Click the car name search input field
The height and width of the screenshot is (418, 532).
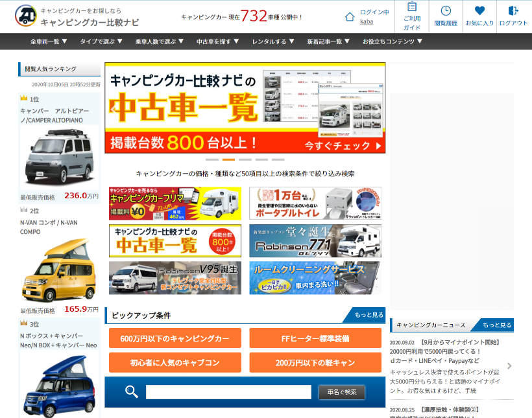(x=228, y=392)
